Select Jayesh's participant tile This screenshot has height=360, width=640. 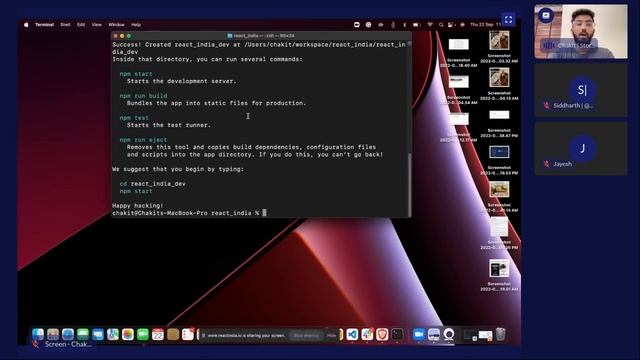(x=581, y=149)
